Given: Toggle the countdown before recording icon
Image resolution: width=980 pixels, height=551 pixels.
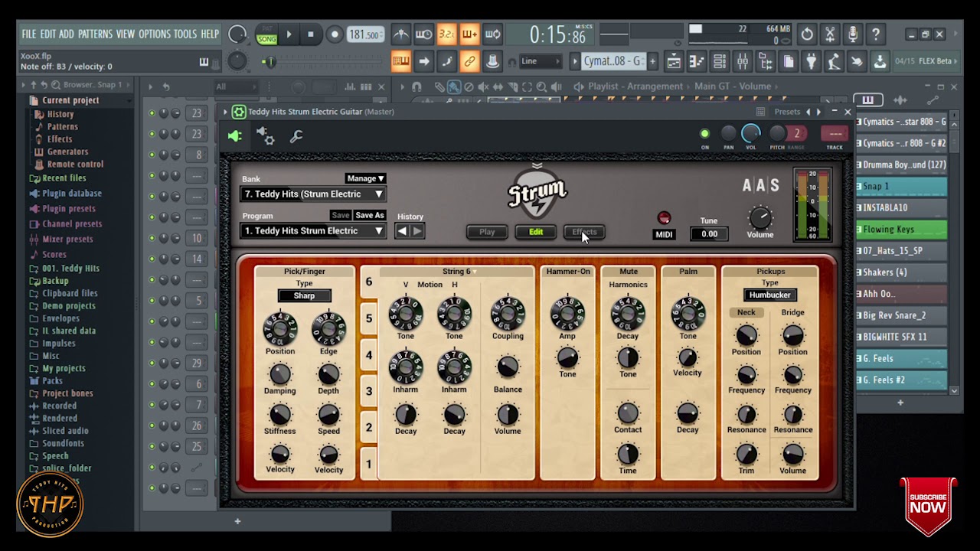Looking at the screenshot, I should (446, 34).
